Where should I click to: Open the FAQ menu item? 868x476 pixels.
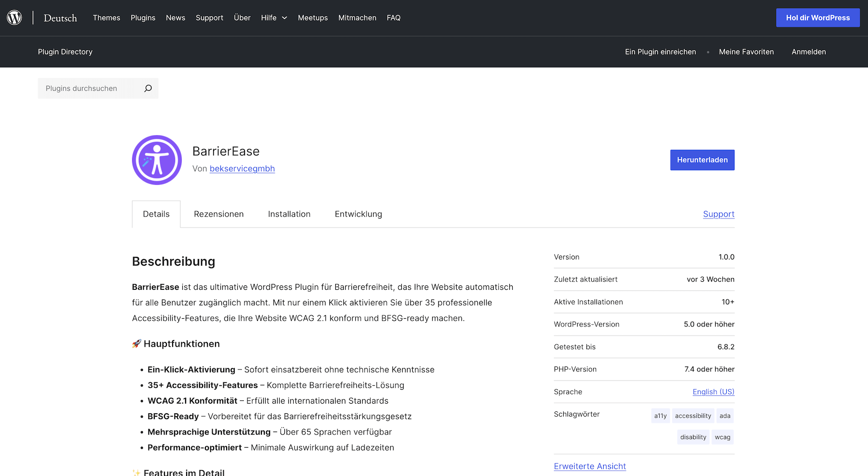tap(393, 18)
